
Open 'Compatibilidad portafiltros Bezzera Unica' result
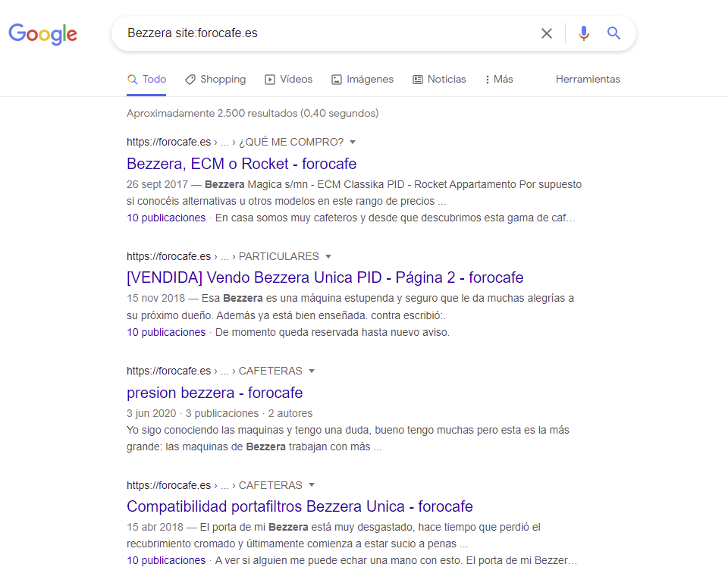(300, 506)
